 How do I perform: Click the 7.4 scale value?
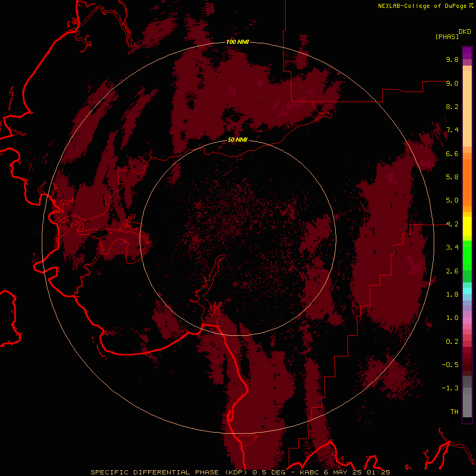tap(452, 130)
